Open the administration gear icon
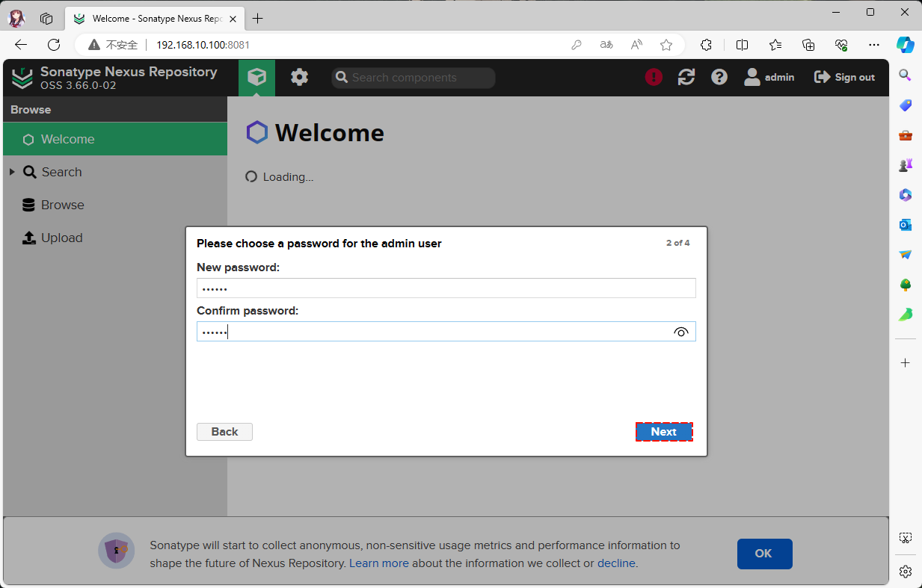Screen dimensions: 922x588 click(x=299, y=78)
